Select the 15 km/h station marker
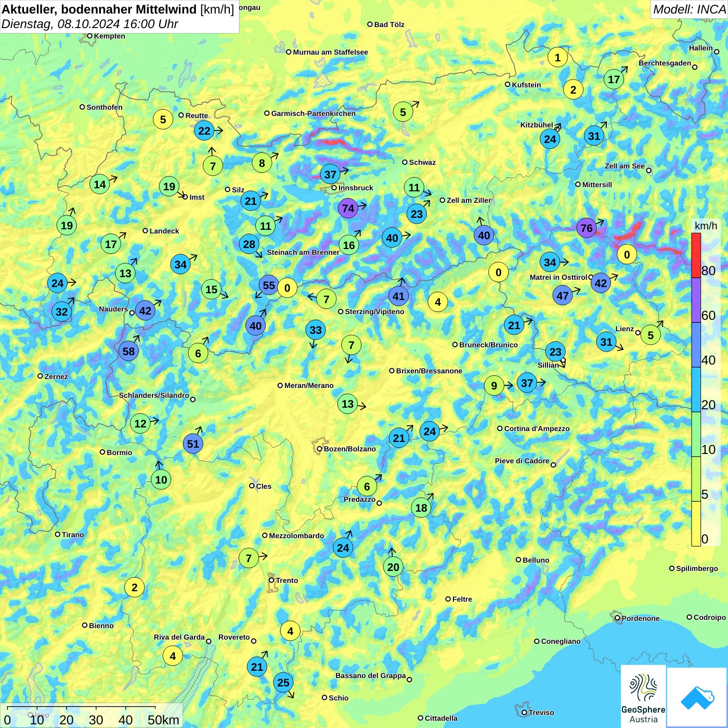 point(211,289)
